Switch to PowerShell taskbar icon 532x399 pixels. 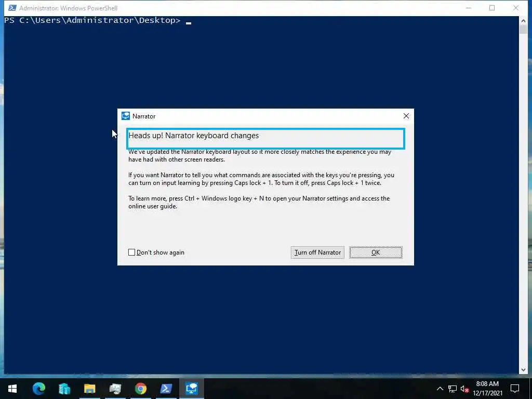pyautogui.click(x=166, y=389)
